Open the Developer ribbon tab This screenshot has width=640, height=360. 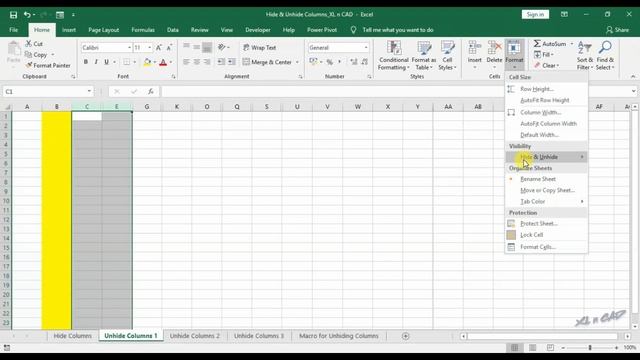click(x=258, y=30)
